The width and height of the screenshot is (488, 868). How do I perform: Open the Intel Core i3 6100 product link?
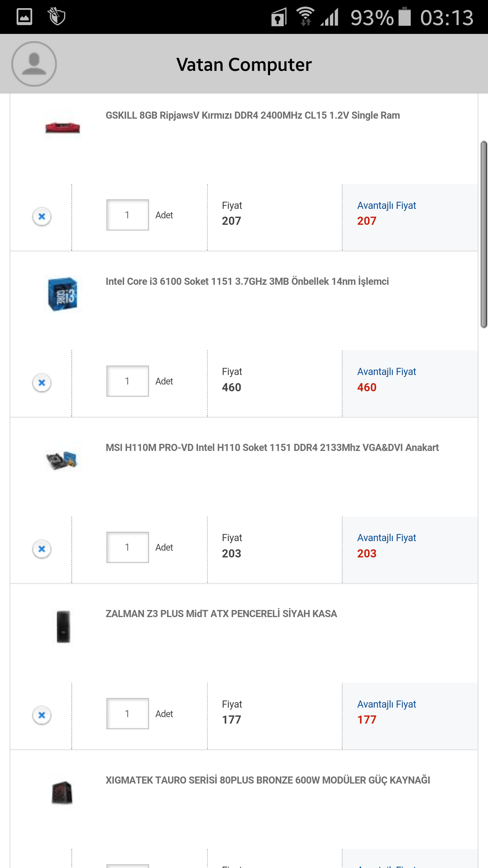click(x=247, y=281)
